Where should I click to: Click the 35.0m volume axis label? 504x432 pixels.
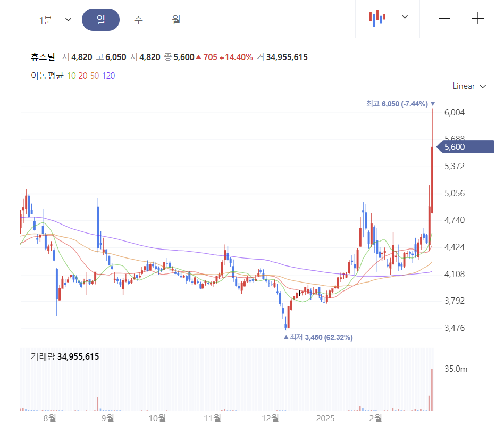click(x=456, y=369)
